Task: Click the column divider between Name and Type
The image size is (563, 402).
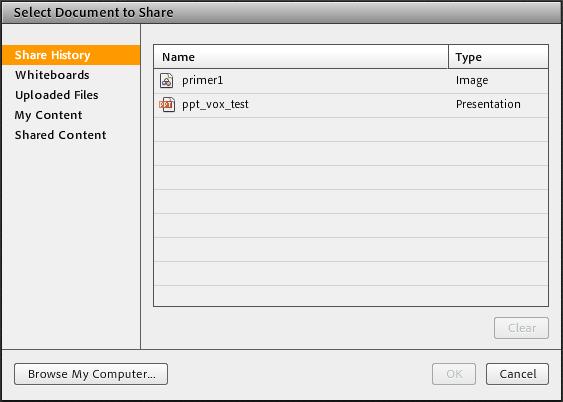Action: 448,57
